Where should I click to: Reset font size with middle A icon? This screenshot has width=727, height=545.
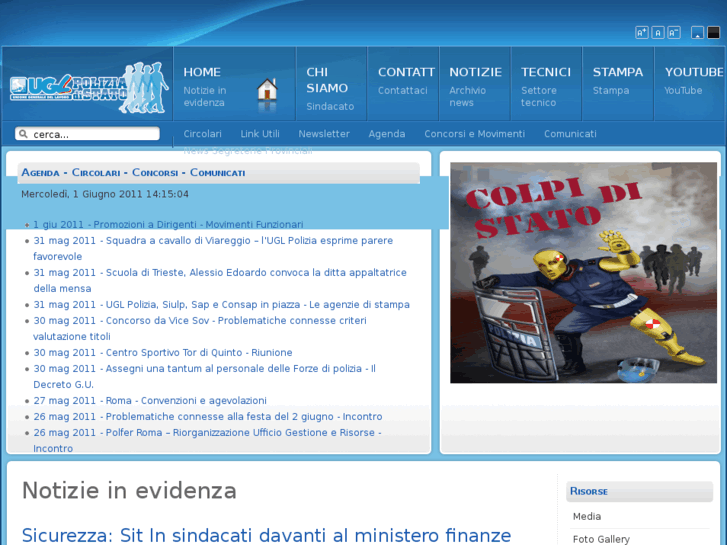pos(658,32)
